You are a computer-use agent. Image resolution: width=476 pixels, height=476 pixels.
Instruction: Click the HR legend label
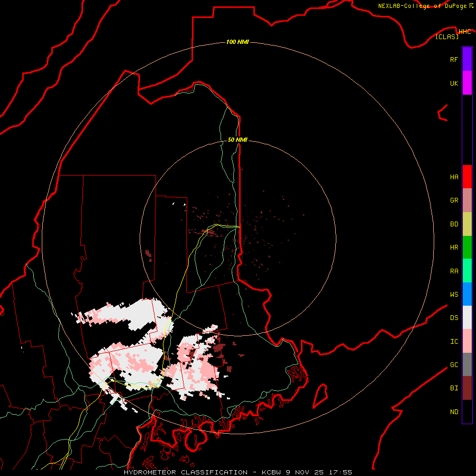point(454,248)
